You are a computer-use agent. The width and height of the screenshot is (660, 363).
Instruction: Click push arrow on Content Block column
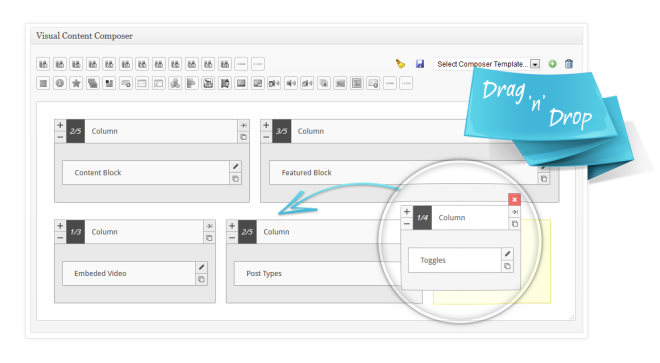(x=243, y=125)
